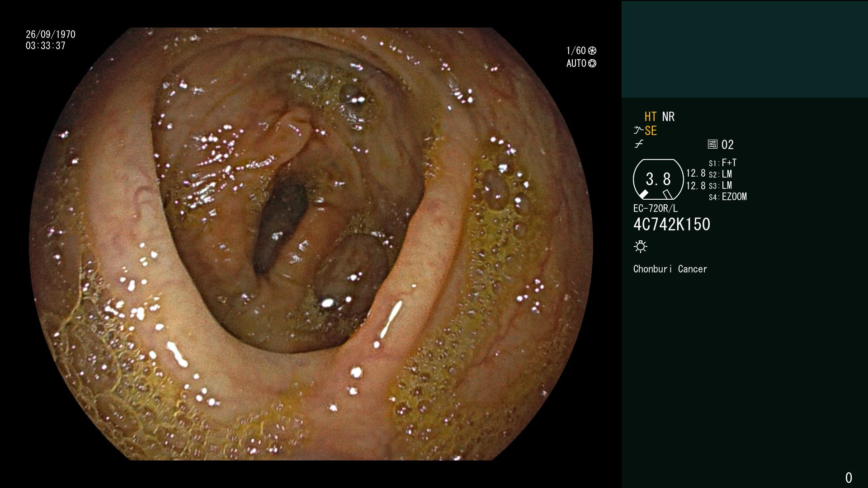
Task: Click the orange SE label
Action: 651,131
